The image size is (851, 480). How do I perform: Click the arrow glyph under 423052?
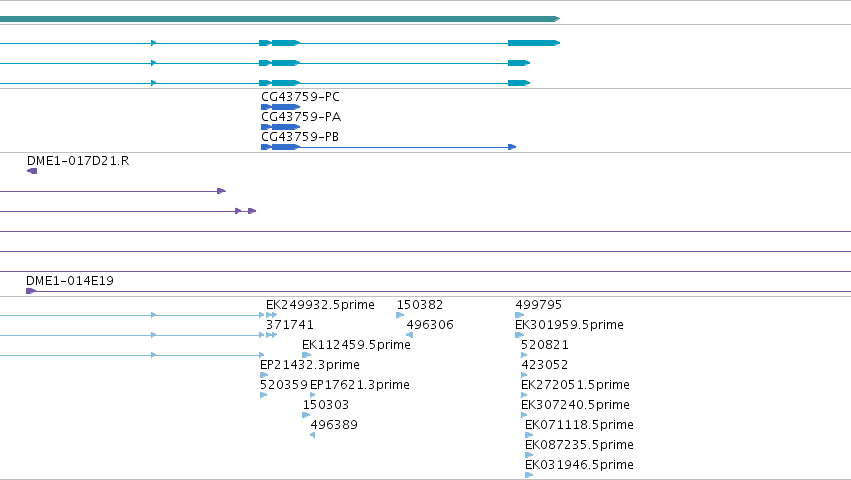(x=524, y=375)
